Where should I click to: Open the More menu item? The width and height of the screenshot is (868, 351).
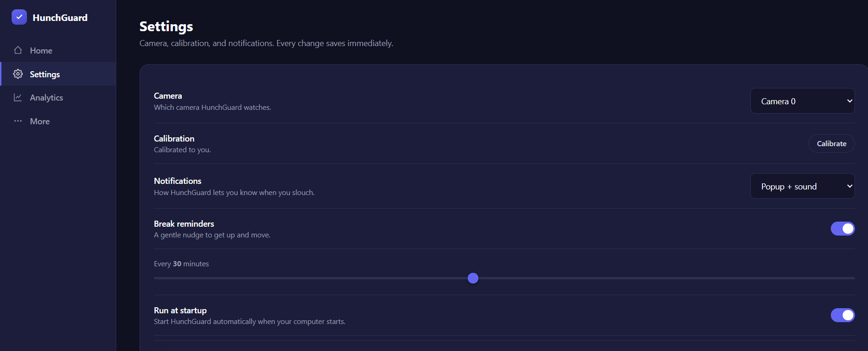[58, 121]
